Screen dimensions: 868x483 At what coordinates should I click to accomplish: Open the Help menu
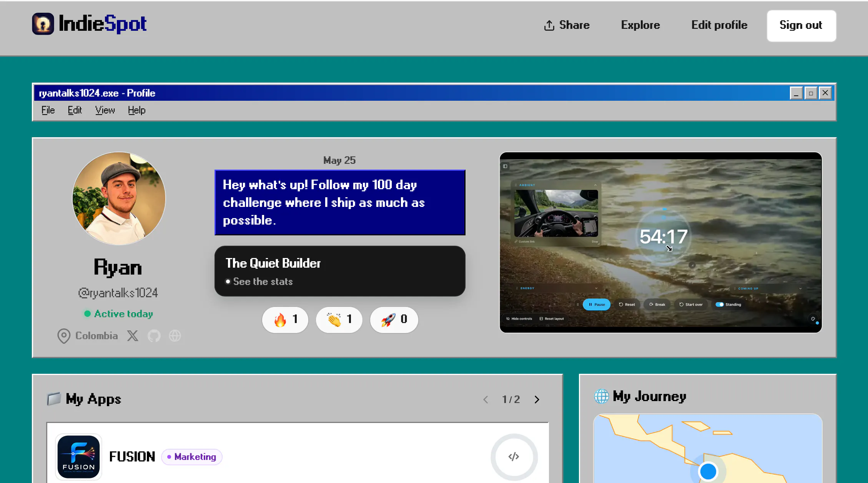[136, 110]
